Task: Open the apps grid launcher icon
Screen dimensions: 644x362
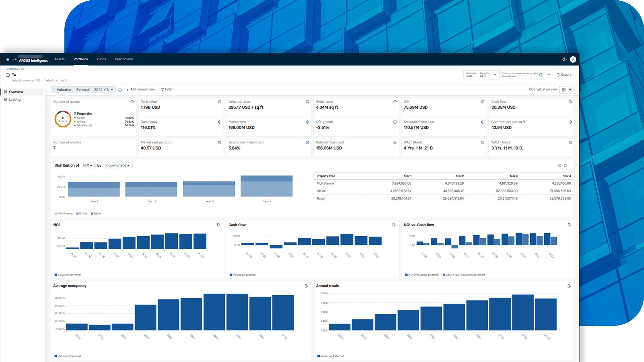Action: (7, 59)
